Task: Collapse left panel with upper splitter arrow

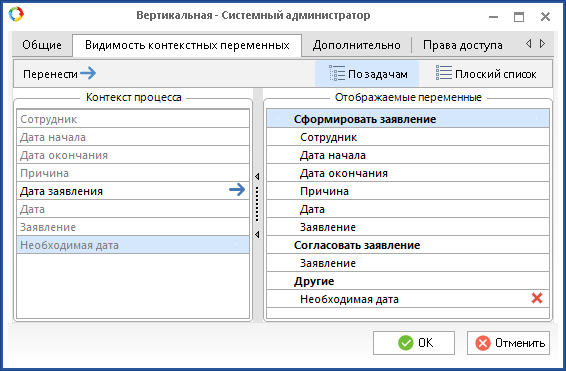Action: (x=257, y=176)
